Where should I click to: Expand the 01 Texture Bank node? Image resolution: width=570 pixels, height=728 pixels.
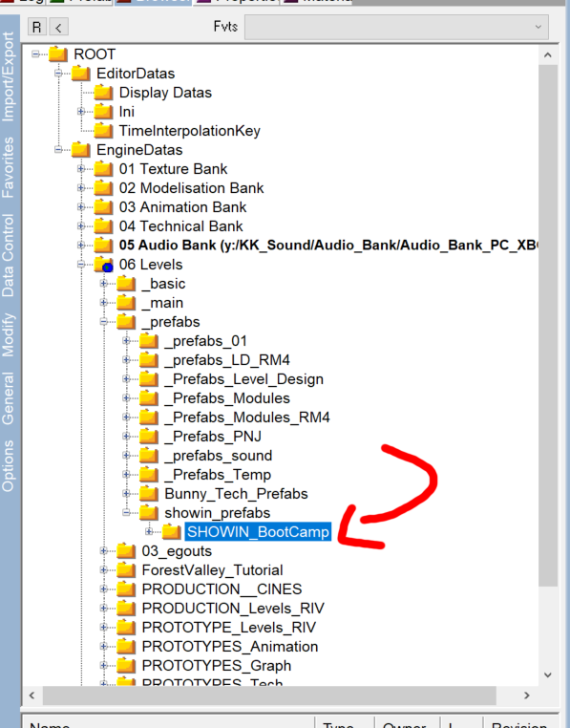[x=81, y=169]
